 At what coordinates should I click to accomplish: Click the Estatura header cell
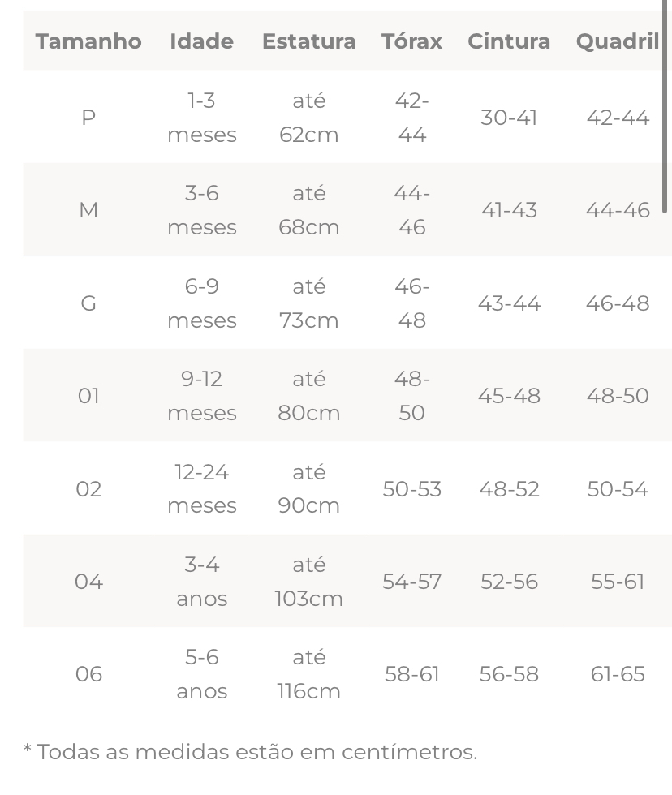coord(309,41)
